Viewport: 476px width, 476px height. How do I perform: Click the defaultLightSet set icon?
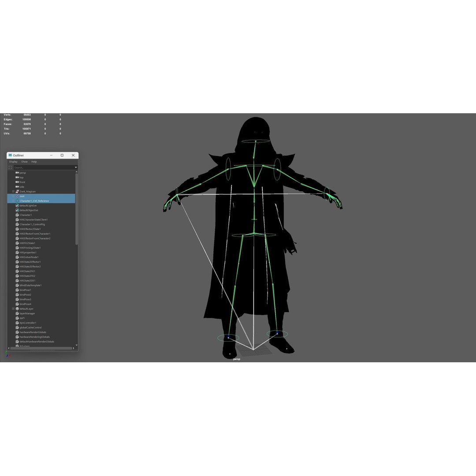pos(17,205)
